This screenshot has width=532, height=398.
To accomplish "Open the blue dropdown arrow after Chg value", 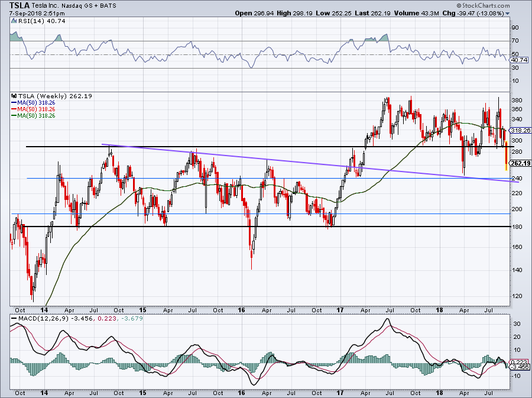I will pyautogui.click(x=507, y=14).
